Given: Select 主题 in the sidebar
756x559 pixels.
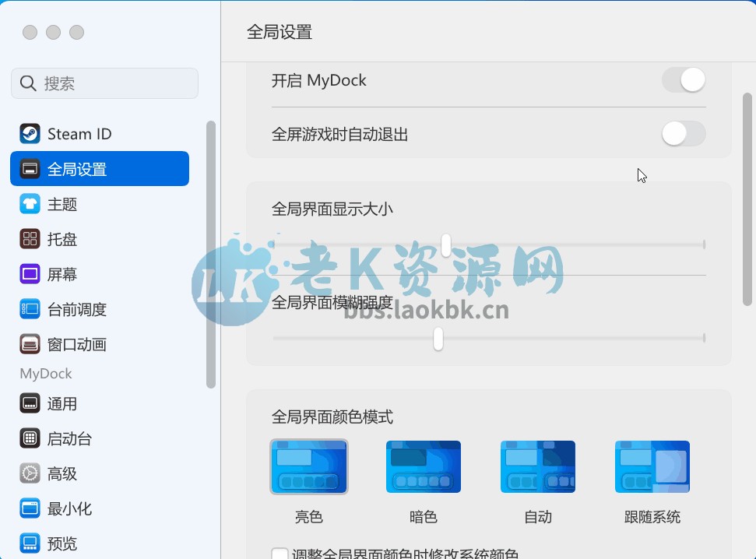Looking at the screenshot, I should coord(100,204).
